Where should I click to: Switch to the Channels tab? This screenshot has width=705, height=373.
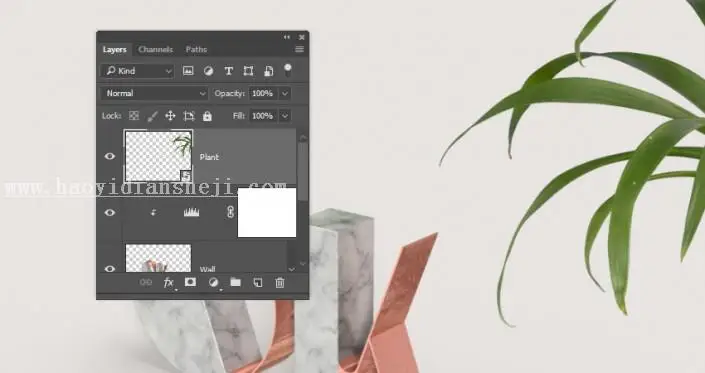(156, 49)
